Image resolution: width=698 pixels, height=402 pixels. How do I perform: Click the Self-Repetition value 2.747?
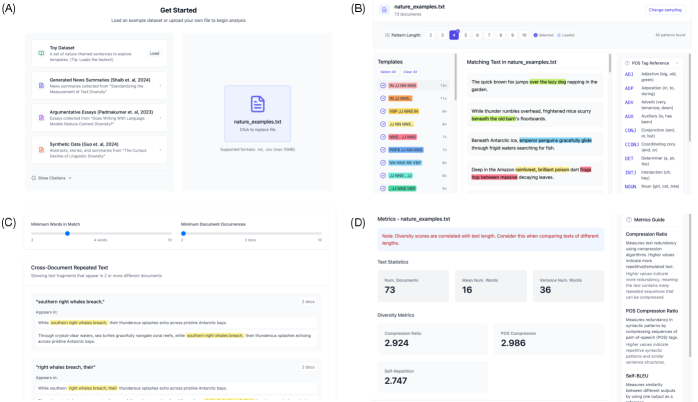tap(396, 381)
